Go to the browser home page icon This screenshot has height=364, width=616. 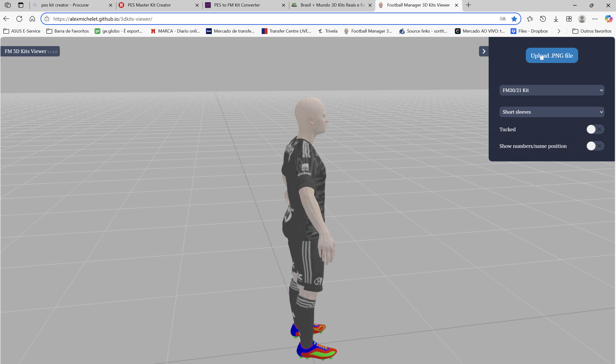click(32, 19)
